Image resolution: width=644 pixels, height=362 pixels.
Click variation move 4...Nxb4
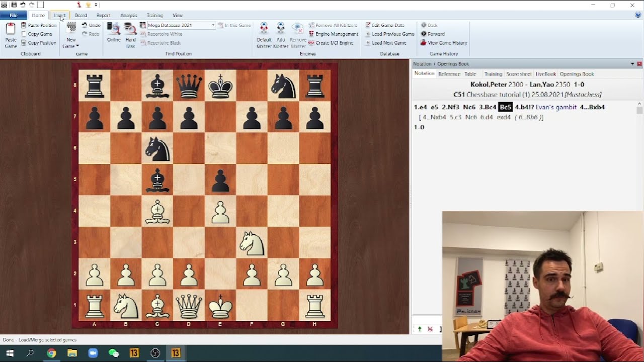[434, 117]
